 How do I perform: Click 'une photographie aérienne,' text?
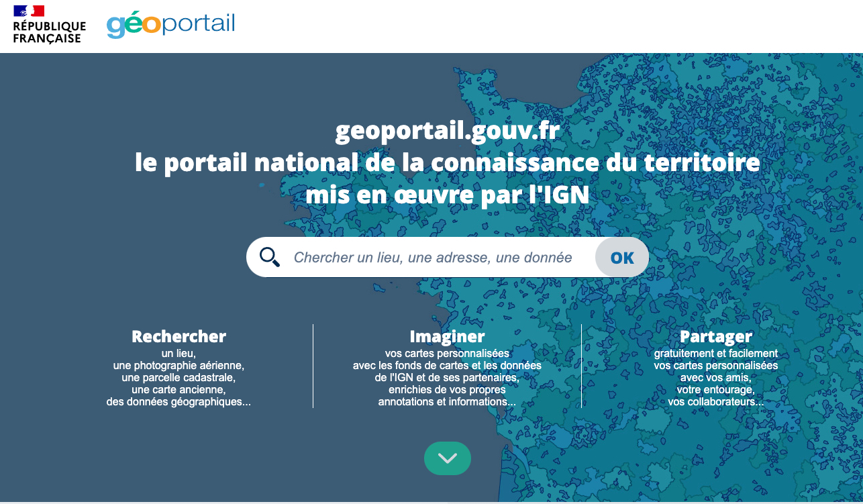(179, 366)
